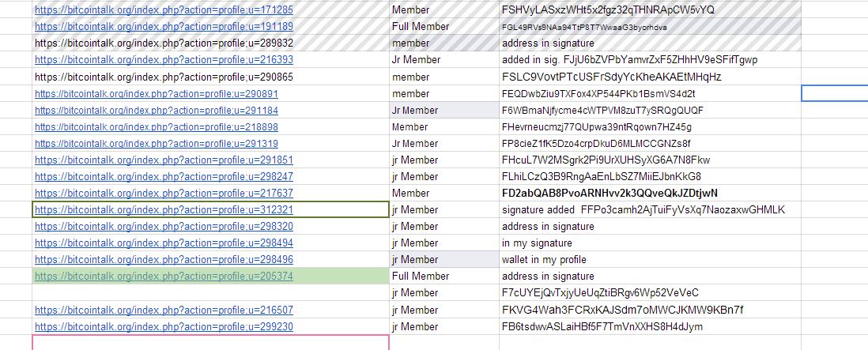Select 'member' rank cell in row u=290865
Image resolution: width=868 pixels, height=350 pixels.
444,77
